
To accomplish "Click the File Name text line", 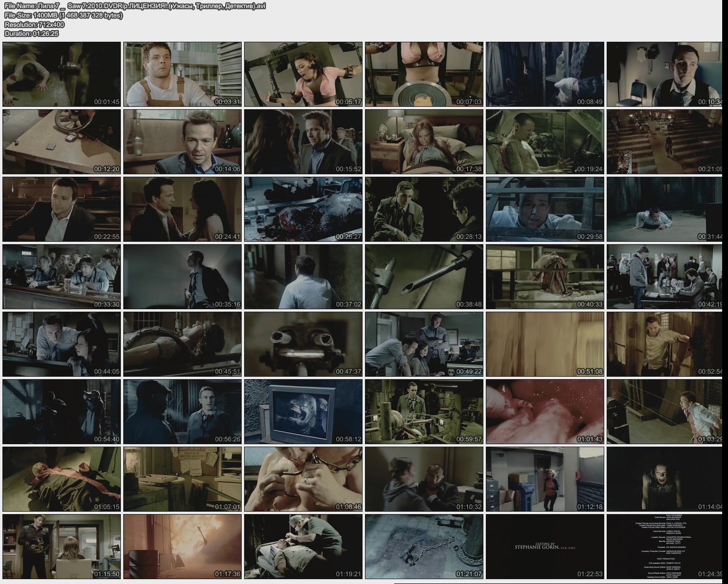I will click(x=135, y=6).
